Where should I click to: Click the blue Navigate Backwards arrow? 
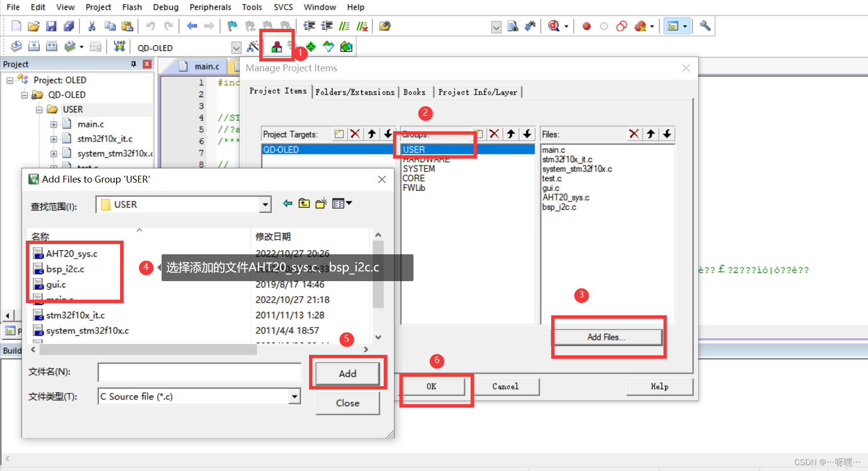(192, 26)
